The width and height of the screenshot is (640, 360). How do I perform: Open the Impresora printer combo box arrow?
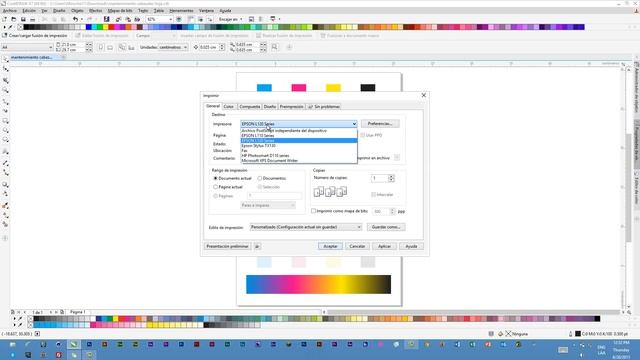click(354, 124)
